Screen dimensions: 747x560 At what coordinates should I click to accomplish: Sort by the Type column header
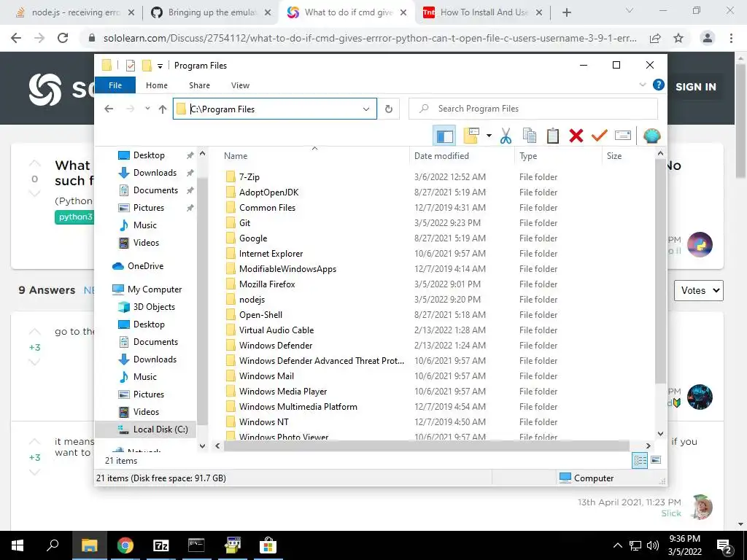click(x=558, y=156)
